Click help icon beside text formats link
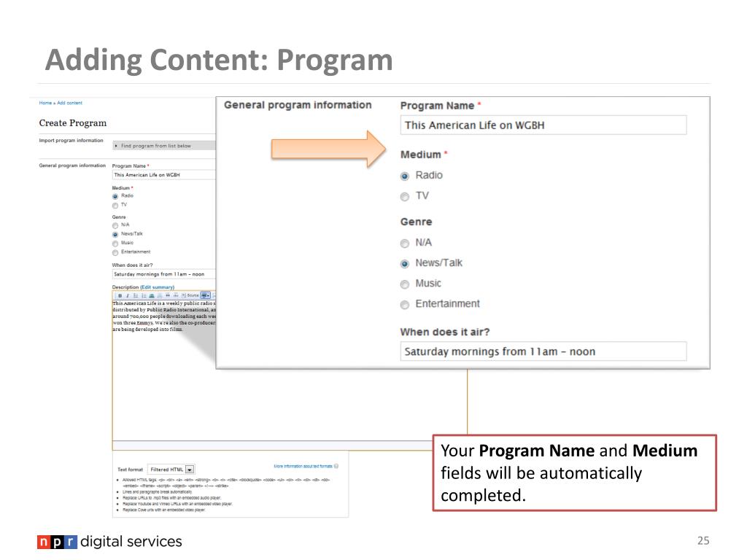 point(336,466)
